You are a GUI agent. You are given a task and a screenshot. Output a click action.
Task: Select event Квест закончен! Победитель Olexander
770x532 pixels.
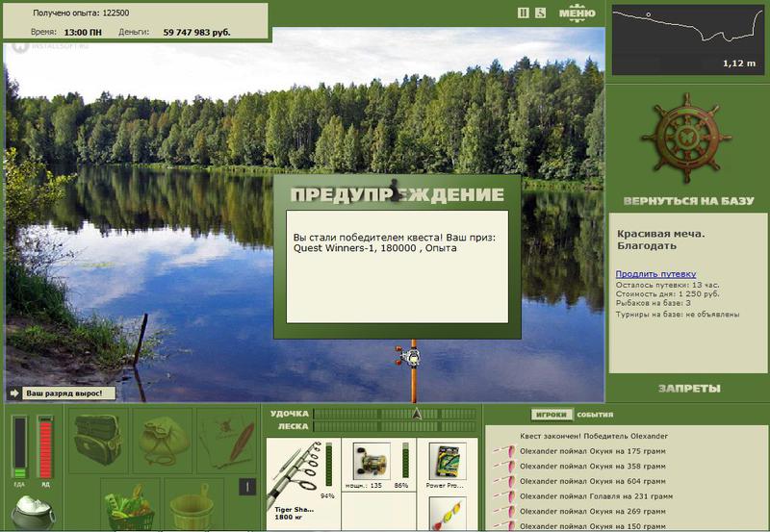click(594, 436)
